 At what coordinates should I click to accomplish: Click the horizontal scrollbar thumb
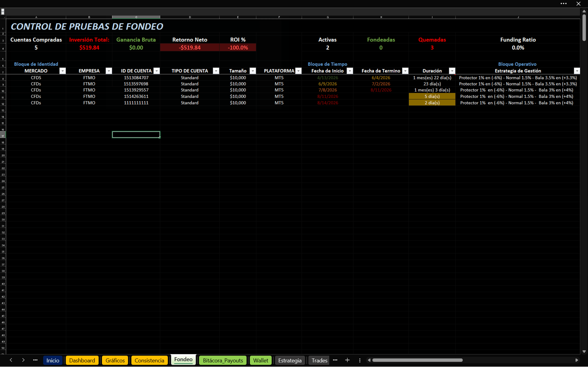(417, 360)
